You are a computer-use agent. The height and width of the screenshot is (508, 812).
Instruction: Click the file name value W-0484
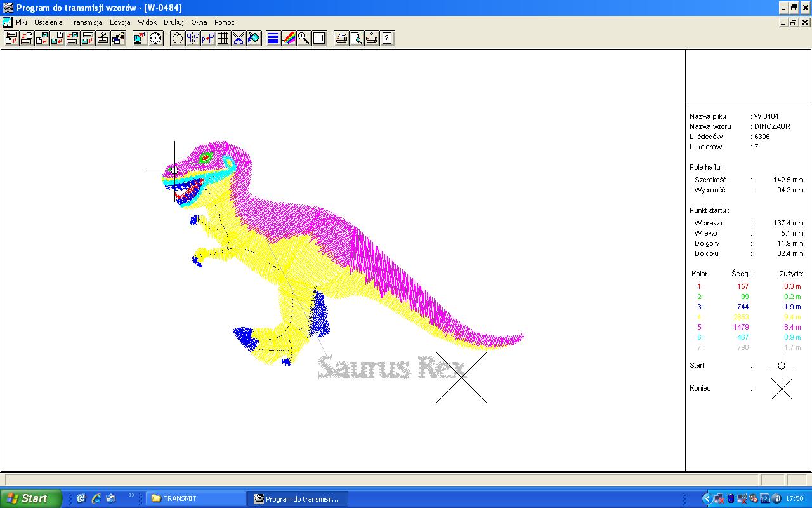click(x=766, y=116)
